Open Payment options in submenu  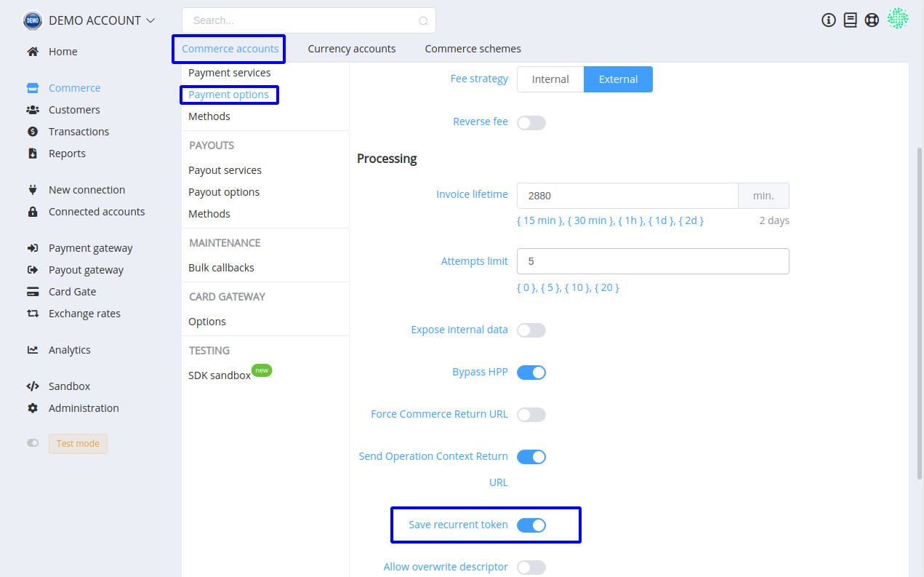228,95
